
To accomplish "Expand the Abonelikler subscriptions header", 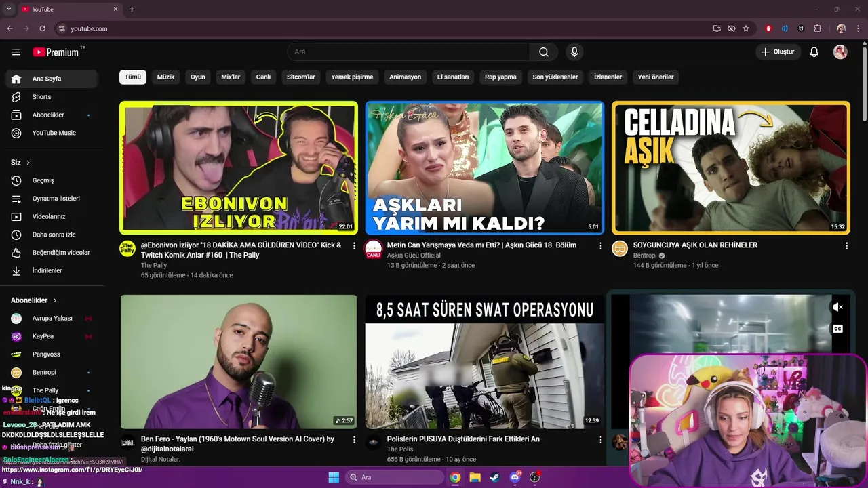I will (x=34, y=300).
